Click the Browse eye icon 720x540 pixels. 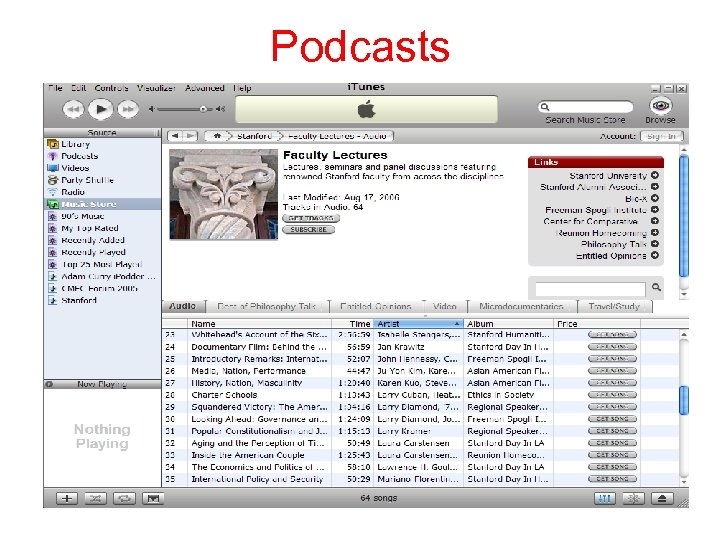coord(660,106)
